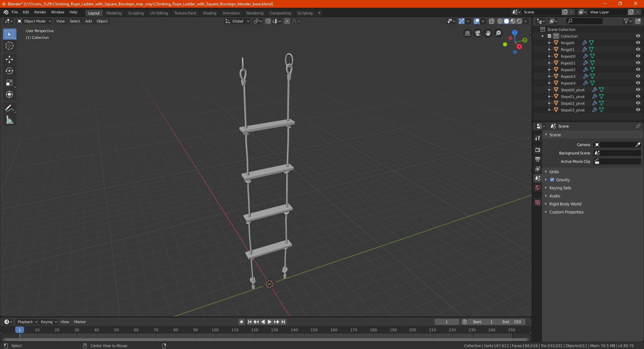Image resolution: width=644 pixels, height=349 pixels.
Task: Choose the Move tool
Action: click(x=9, y=59)
